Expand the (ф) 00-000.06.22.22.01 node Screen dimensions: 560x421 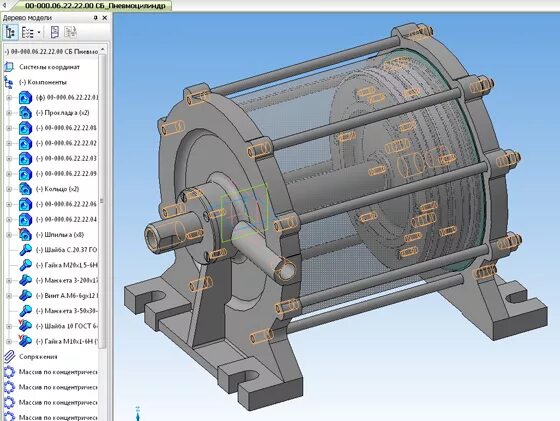pos(9,97)
